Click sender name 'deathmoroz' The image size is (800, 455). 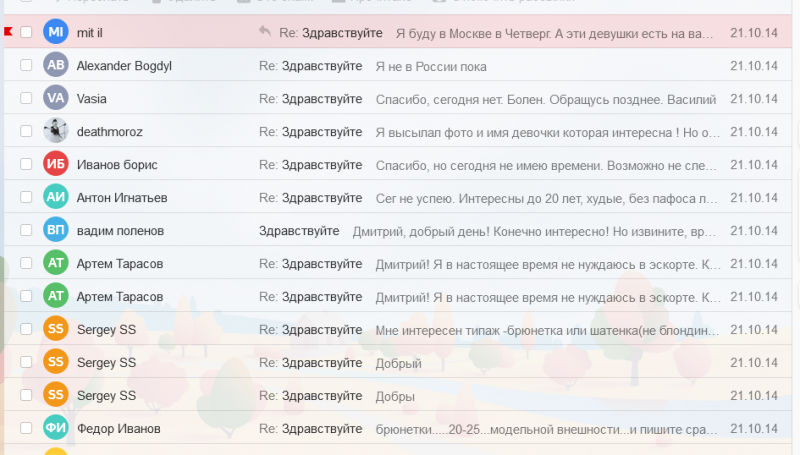pyautogui.click(x=110, y=132)
